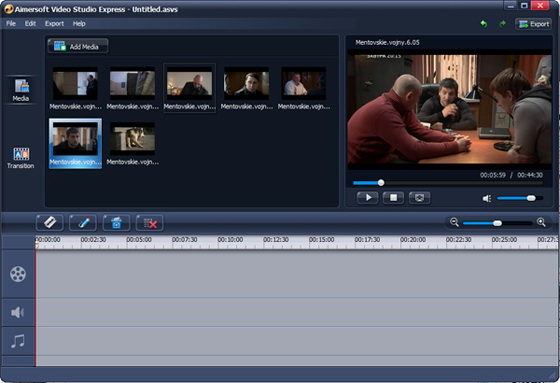Screen dimensions: 560x383
Task: Click the total duration 00:44:30
Action: (x=530, y=175)
